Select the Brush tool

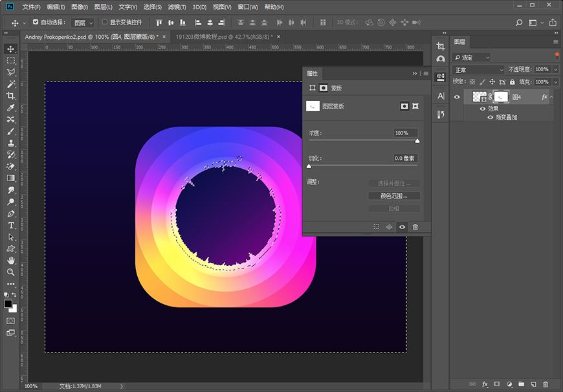tap(11, 131)
